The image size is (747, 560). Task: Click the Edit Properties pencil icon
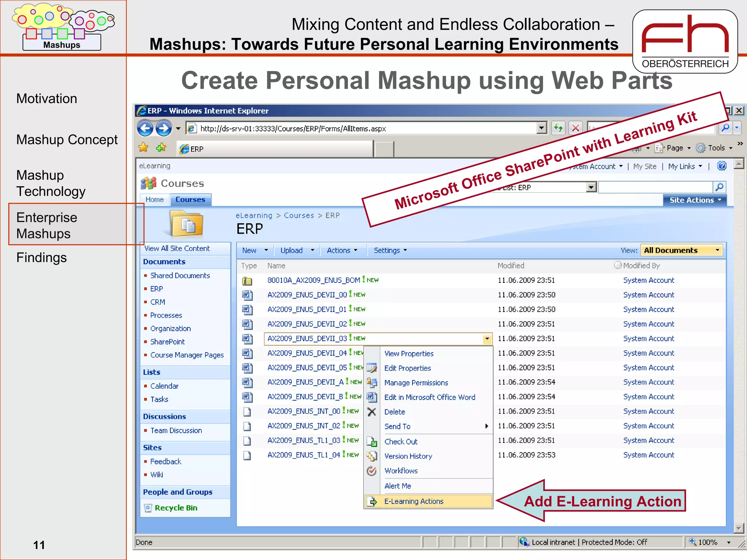click(372, 368)
